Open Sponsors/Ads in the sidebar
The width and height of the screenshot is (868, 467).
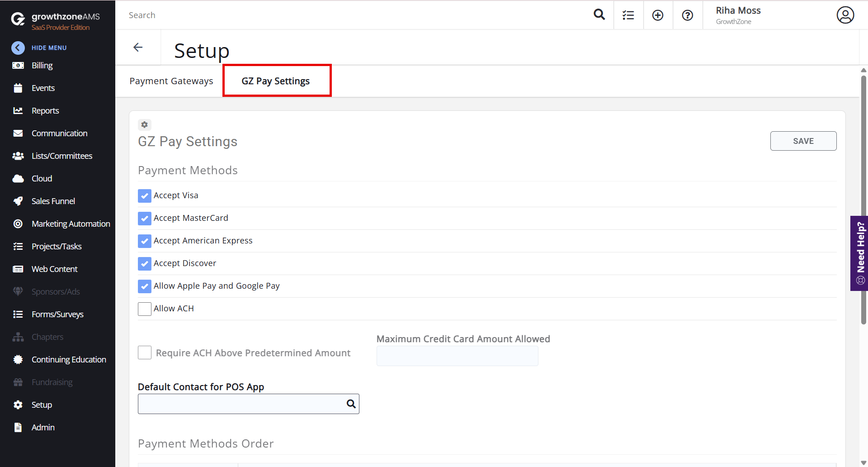[56, 292]
